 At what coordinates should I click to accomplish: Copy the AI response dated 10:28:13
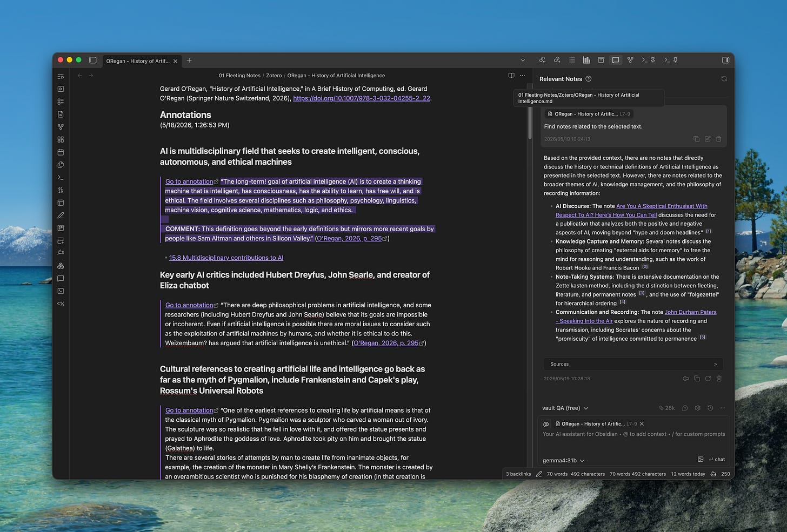pos(697,379)
